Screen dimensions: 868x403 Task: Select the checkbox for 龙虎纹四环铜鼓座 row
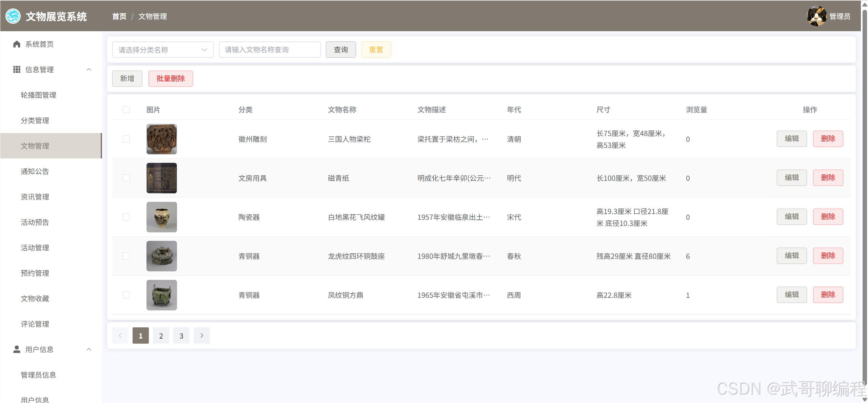coord(126,256)
